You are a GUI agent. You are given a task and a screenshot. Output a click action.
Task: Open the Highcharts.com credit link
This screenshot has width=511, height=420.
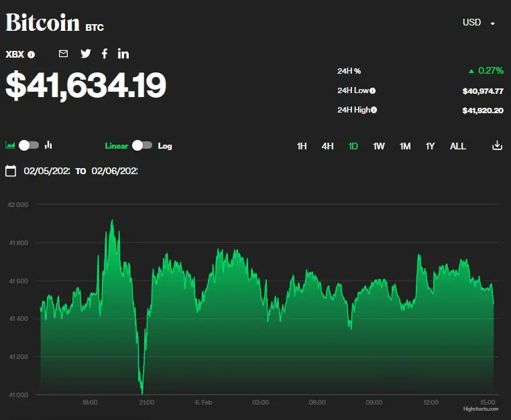(481, 409)
